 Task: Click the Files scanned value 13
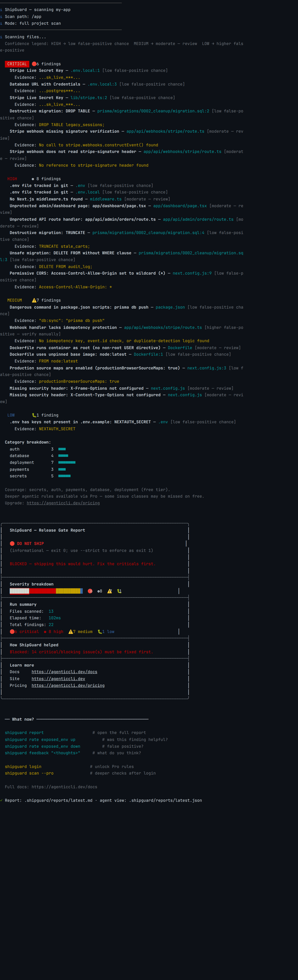coord(51,611)
